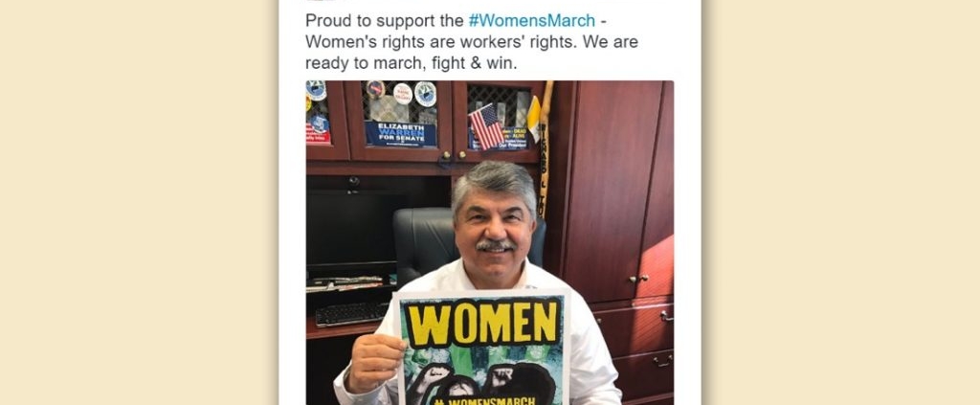
Task: Click the lower drawer handle at right
Action: tap(662, 361)
